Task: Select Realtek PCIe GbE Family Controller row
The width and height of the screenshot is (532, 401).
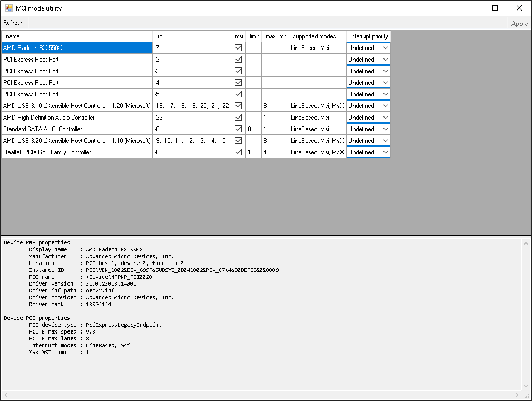Action: pos(77,152)
